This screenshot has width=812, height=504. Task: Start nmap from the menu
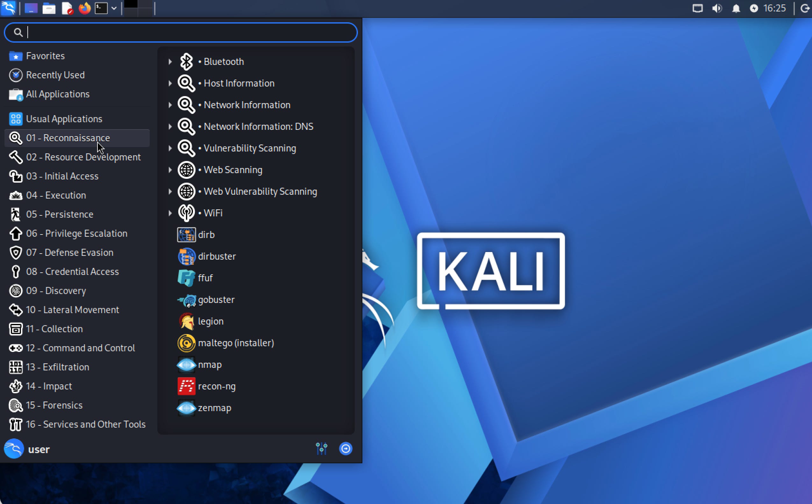coord(256,365)
